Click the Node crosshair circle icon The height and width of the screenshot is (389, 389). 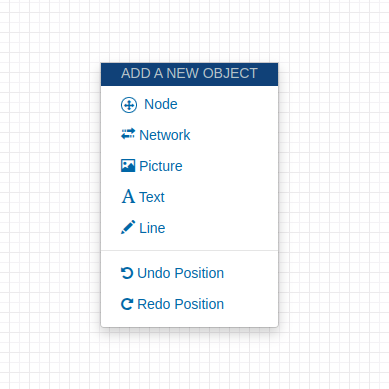click(x=129, y=105)
